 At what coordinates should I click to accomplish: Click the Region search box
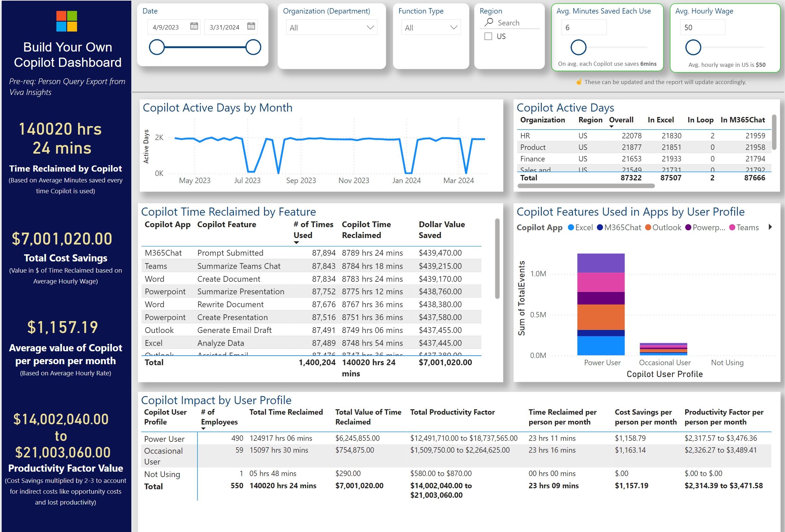click(x=510, y=23)
